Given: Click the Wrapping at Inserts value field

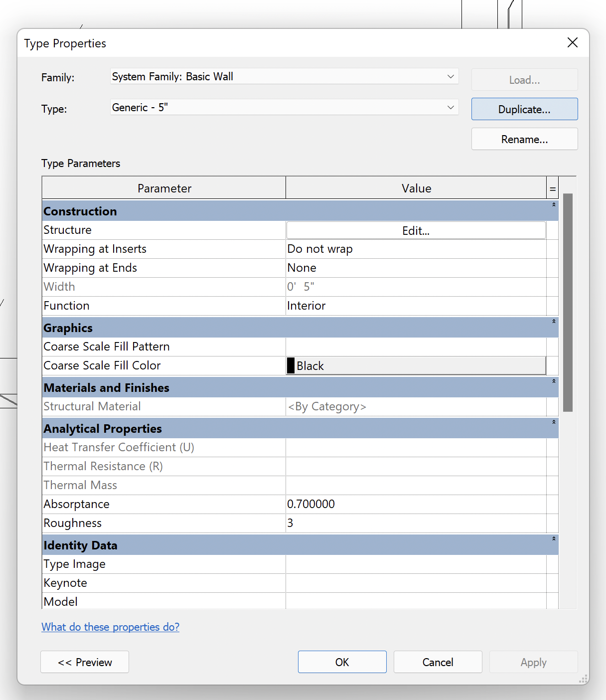Looking at the screenshot, I should pyautogui.click(x=416, y=249).
